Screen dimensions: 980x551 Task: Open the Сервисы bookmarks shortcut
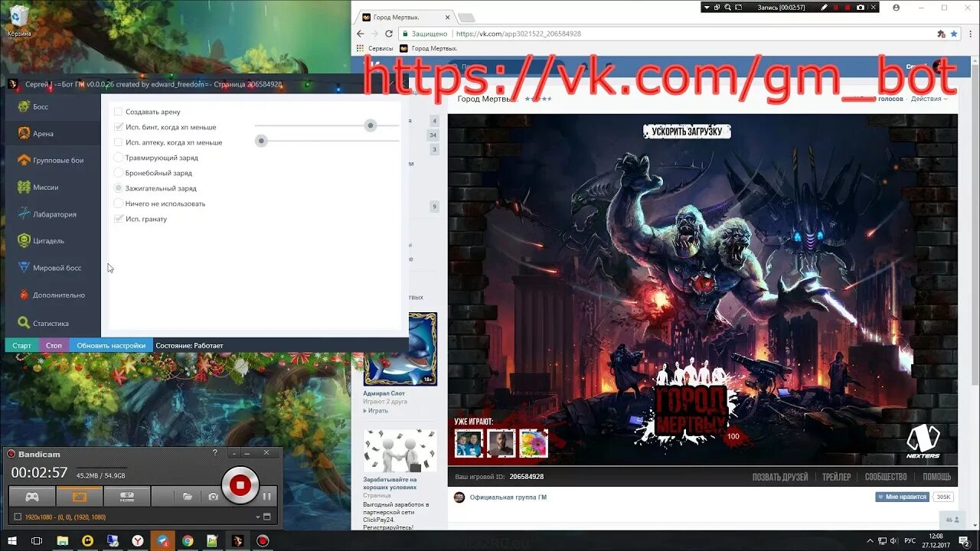pos(375,48)
